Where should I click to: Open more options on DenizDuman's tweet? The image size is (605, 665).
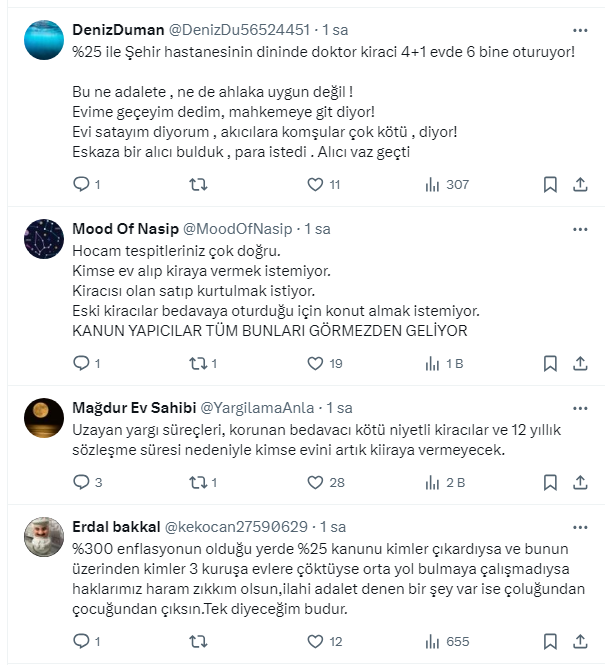580,30
